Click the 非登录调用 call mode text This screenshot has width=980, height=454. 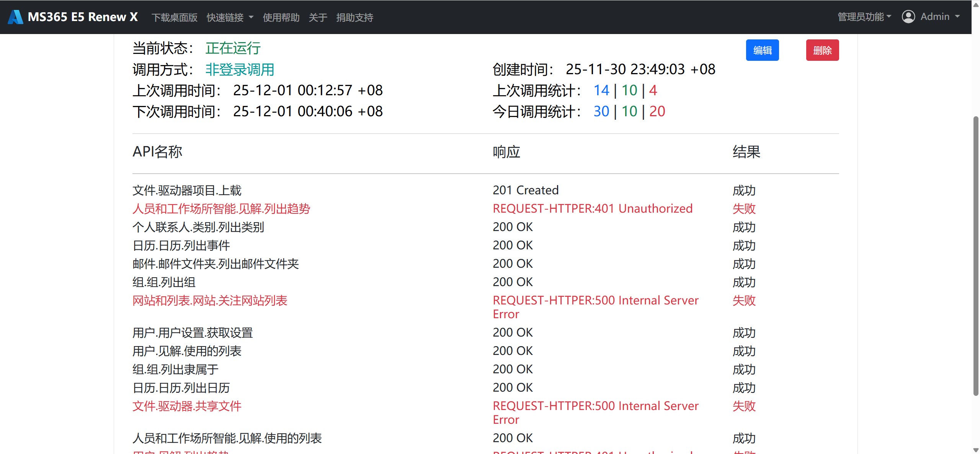240,70
